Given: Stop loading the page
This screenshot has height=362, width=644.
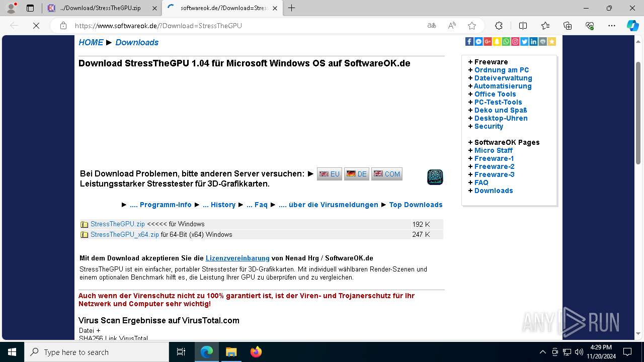Looking at the screenshot, I should click(36, 26).
